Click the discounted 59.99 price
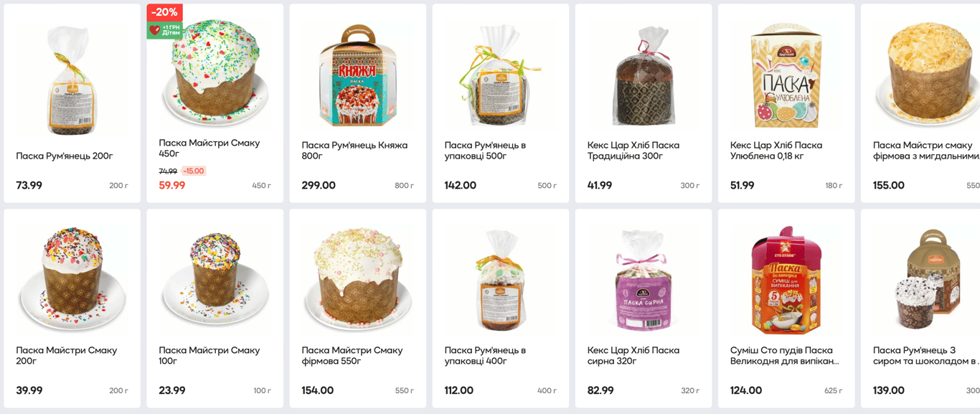The image size is (980, 414). [172, 185]
